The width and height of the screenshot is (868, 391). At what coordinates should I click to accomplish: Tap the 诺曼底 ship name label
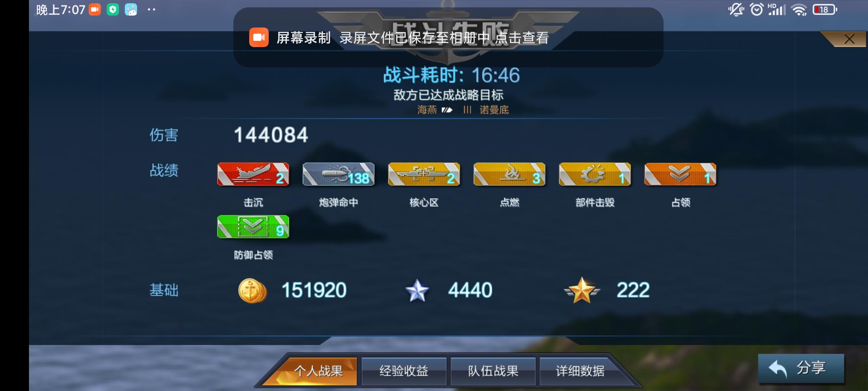point(494,110)
